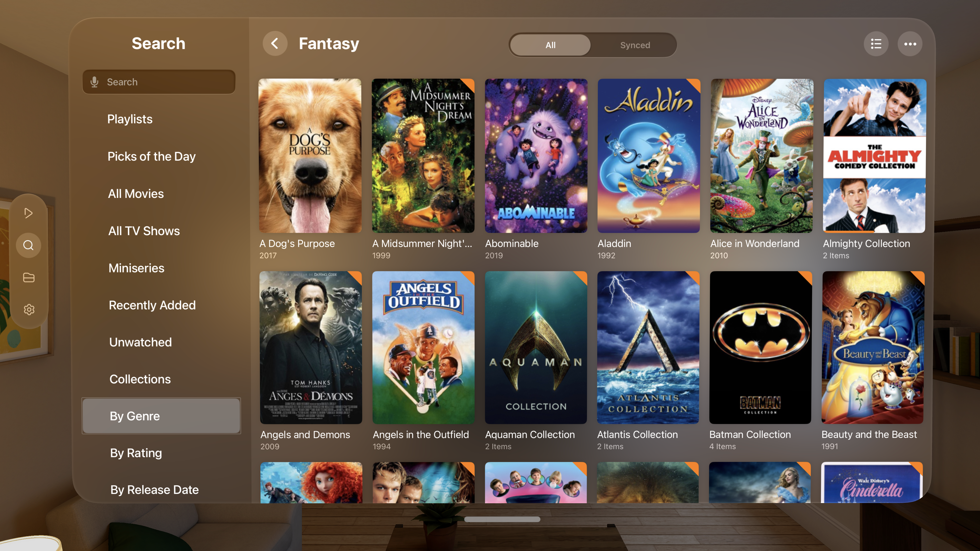Switch to list view layout

(876, 44)
